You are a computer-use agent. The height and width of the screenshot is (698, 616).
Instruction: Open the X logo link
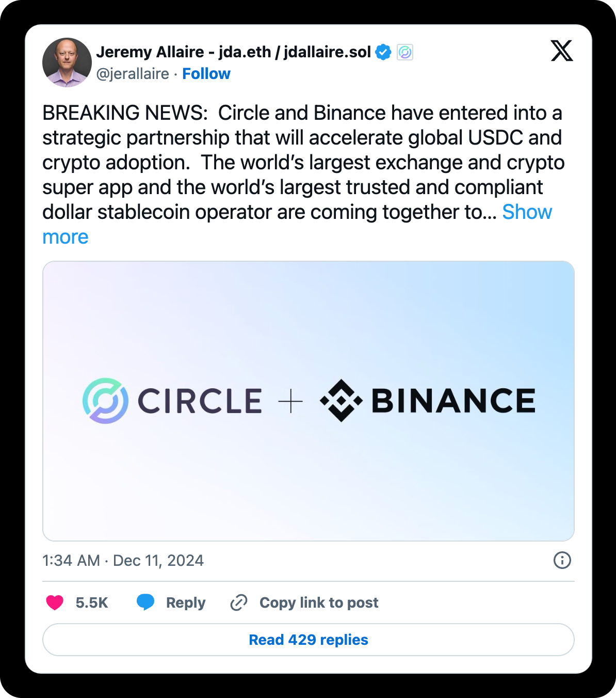tap(561, 51)
